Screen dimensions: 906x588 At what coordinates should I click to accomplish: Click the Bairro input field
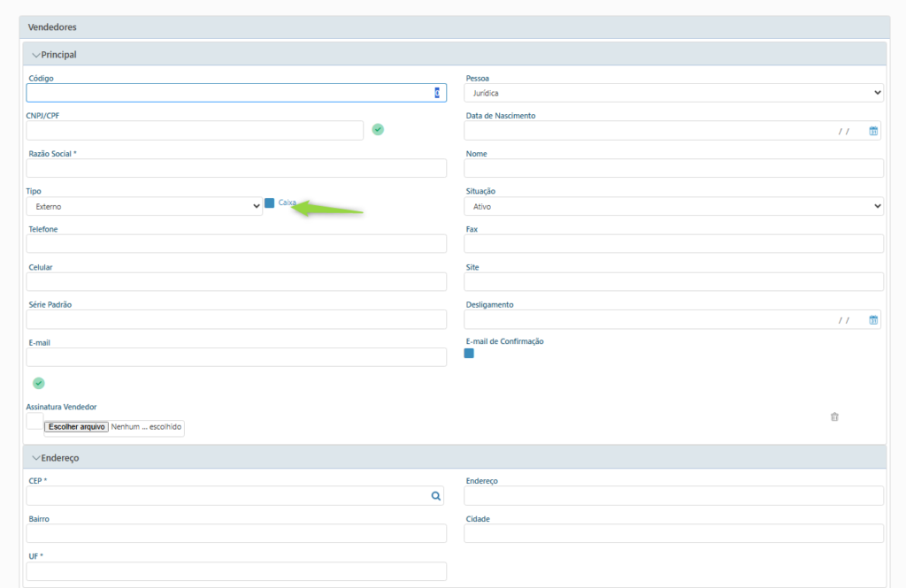[x=236, y=533]
